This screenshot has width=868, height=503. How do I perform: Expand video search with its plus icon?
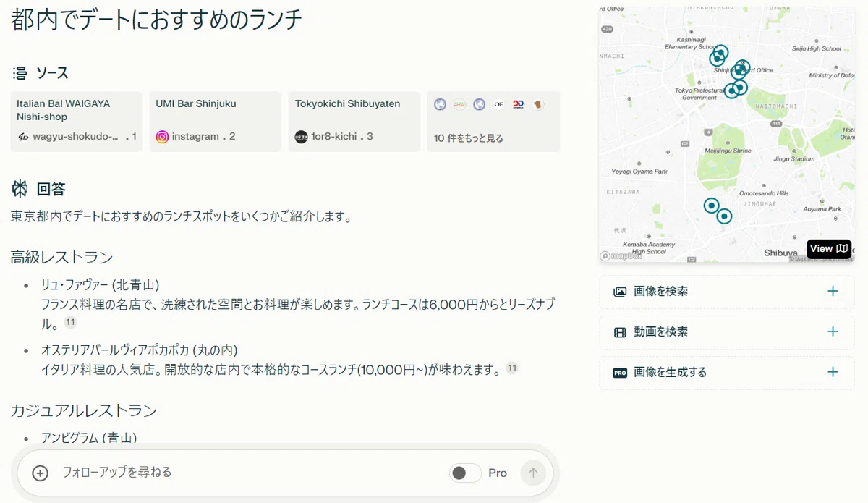(x=833, y=332)
